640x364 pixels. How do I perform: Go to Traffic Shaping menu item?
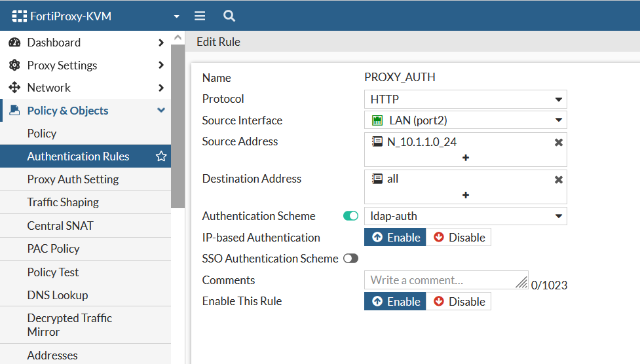tap(63, 202)
